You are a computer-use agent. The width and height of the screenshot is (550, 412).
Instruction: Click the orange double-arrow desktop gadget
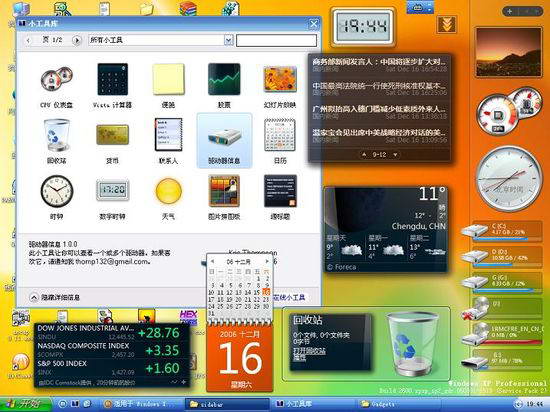coord(446,25)
